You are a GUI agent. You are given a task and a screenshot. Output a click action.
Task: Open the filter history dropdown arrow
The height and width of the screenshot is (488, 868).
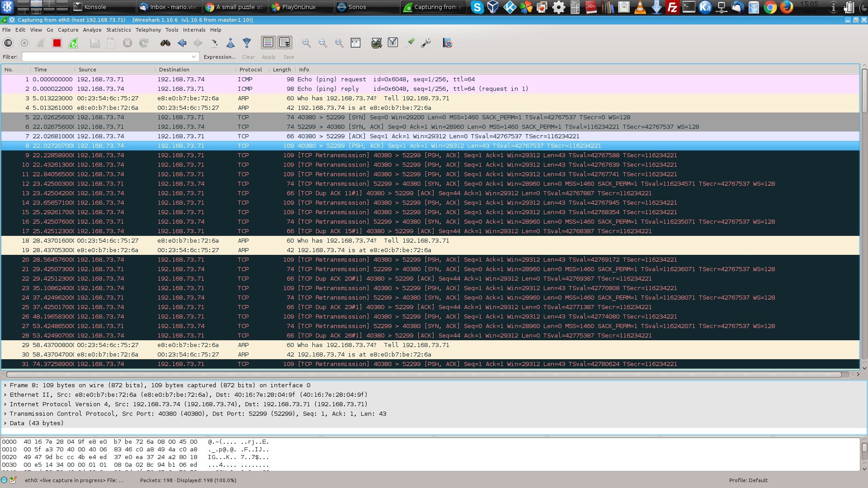pyautogui.click(x=193, y=57)
